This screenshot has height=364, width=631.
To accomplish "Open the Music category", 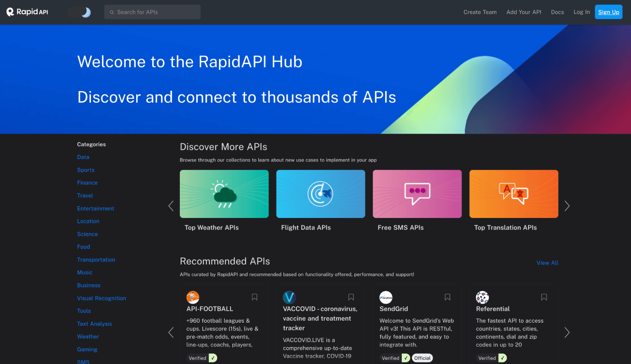I will click(85, 272).
